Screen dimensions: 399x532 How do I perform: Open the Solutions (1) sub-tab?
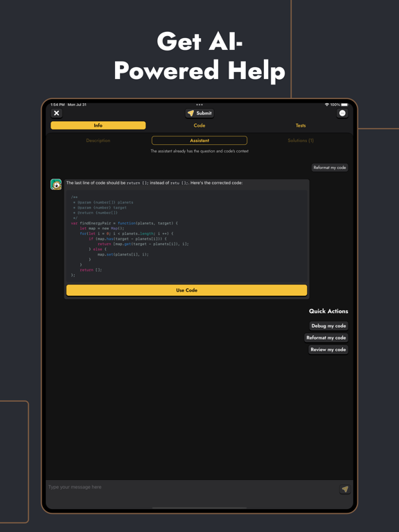[x=301, y=141]
